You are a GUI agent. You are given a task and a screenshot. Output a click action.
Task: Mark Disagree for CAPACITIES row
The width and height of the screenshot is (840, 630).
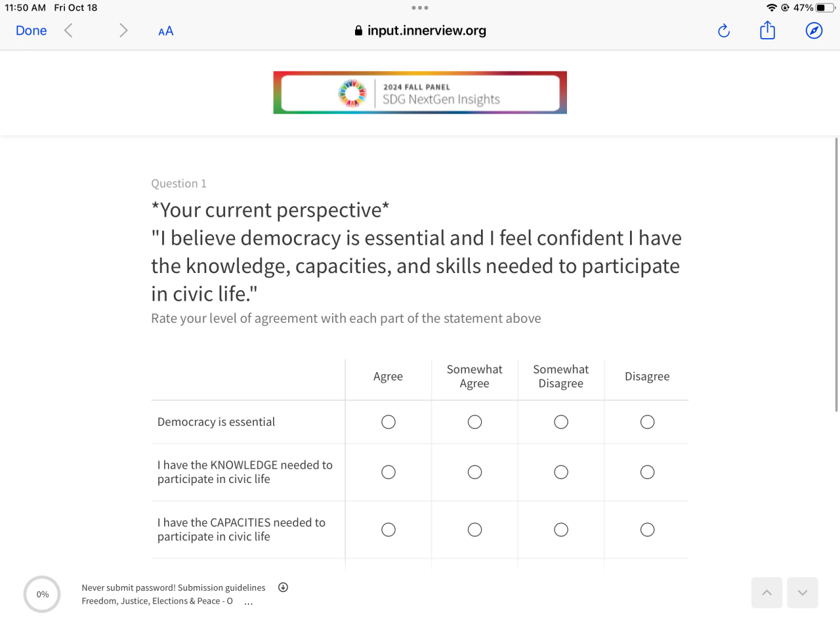pos(647,530)
